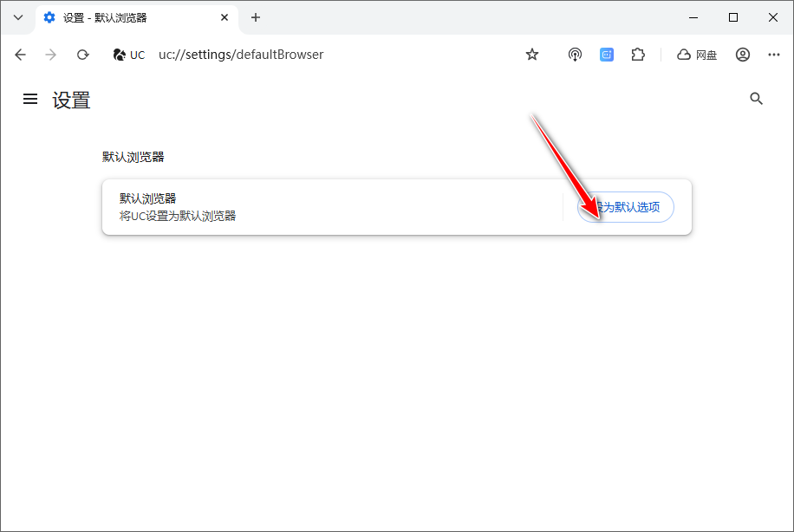The height and width of the screenshot is (532, 794).
Task: Open the extensions puzzle icon
Action: 638,55
